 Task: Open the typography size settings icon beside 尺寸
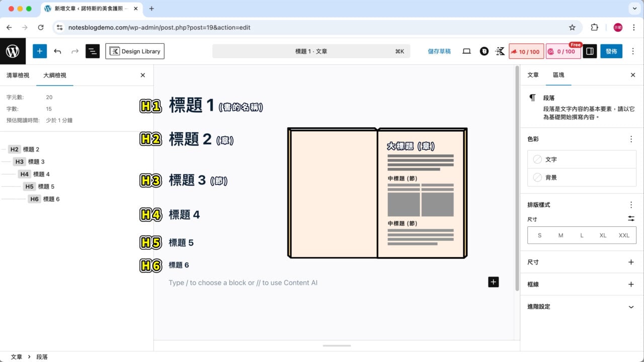[x=631, y=218]
